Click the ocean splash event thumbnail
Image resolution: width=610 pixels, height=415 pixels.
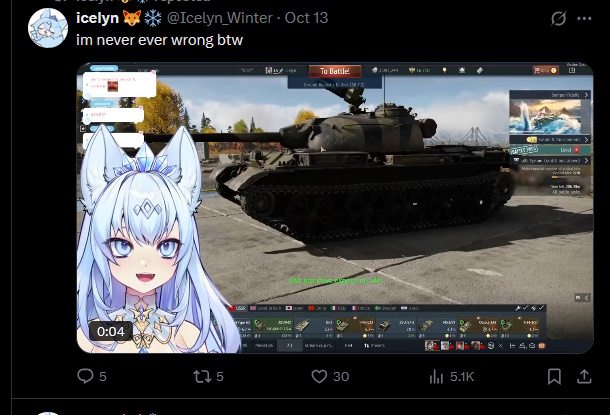(x=545, y=117)
